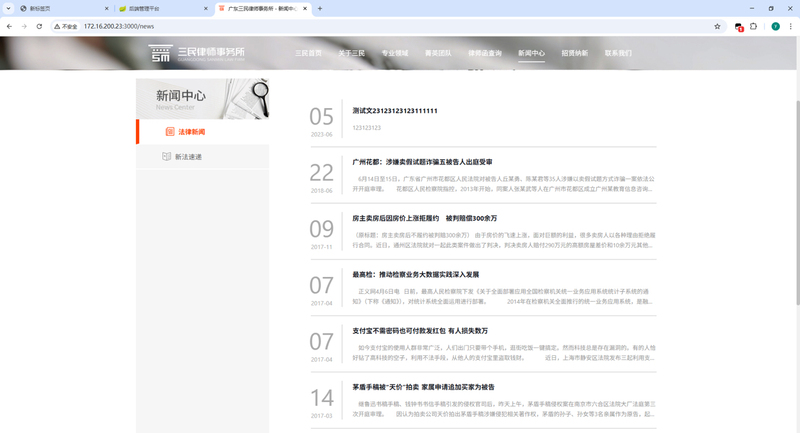Close the 新标签页 tab

(x=107, y=9)
